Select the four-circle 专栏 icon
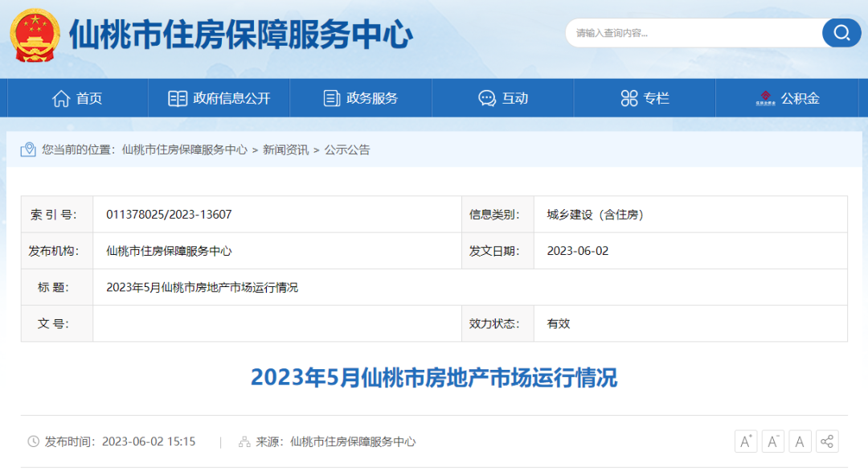868x472 pixels. pyautogui.click(x=629, y=98)
